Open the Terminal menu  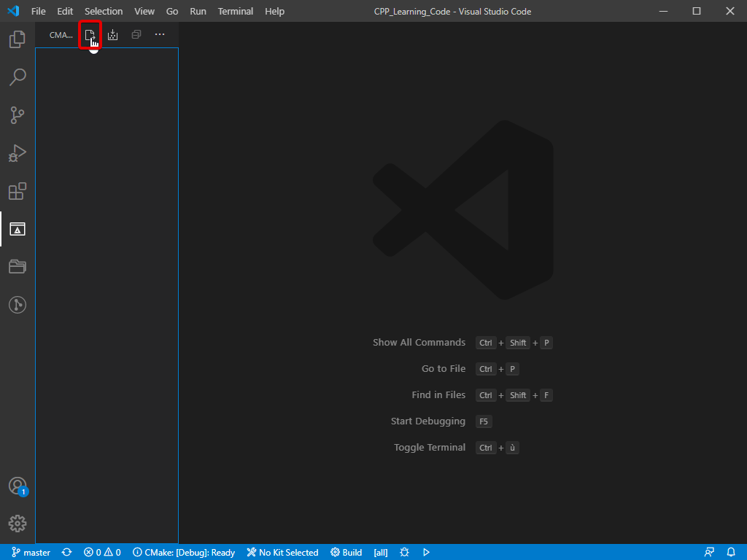[x=236, y=11]
